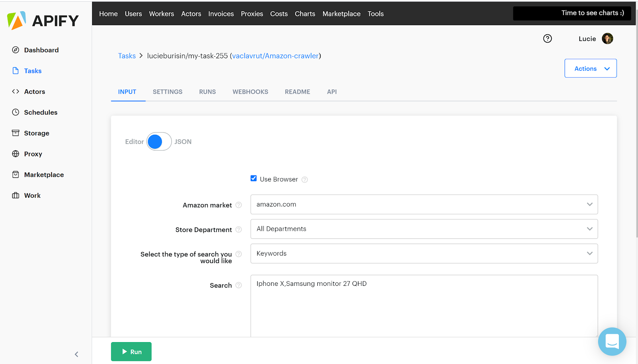This screenshot has height=364, width=638.
Task: Click help icon beside search type label
Action: pos(238,254)
